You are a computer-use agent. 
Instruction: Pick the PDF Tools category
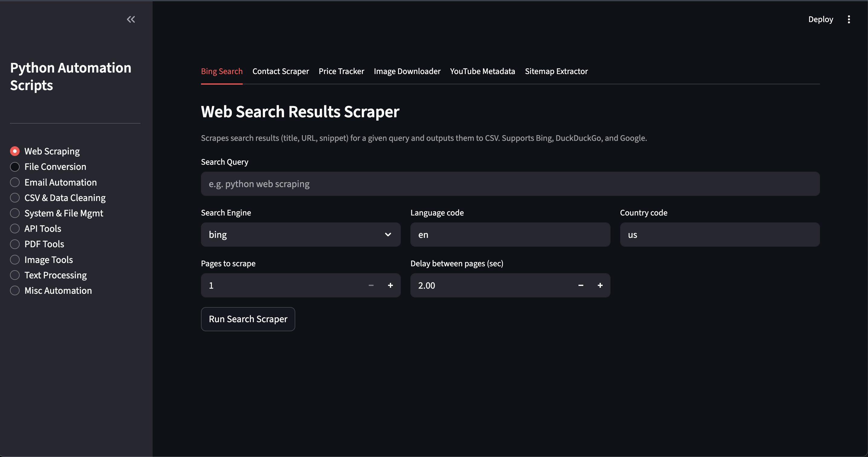pos(15,244)
